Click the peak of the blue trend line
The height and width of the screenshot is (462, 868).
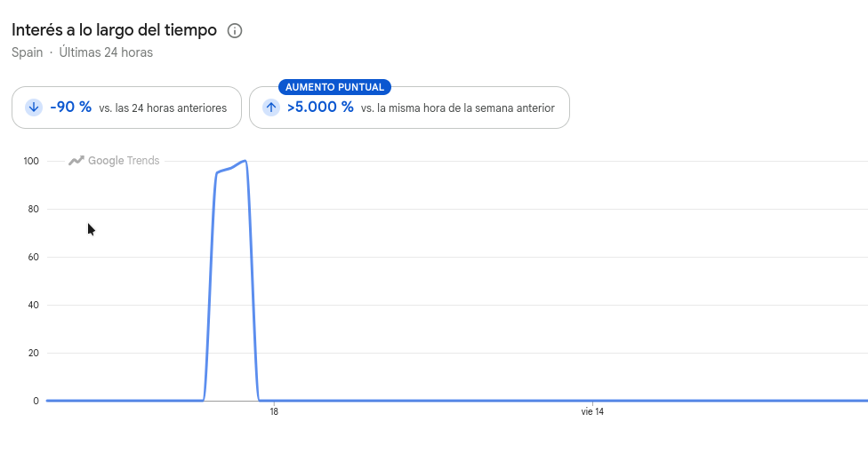coord(245,161)
